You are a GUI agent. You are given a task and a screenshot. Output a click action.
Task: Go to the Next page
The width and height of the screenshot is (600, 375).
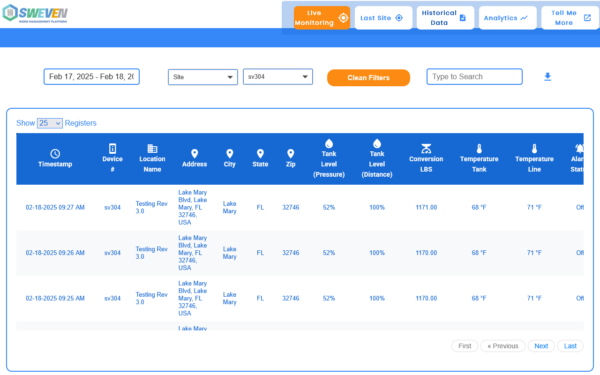click(x=541, y=346)
